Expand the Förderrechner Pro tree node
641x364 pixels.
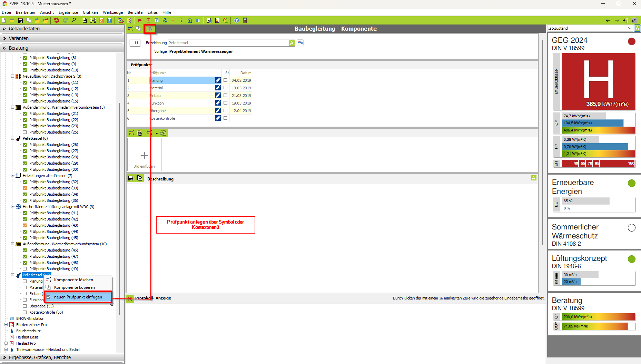pos(6,325)
